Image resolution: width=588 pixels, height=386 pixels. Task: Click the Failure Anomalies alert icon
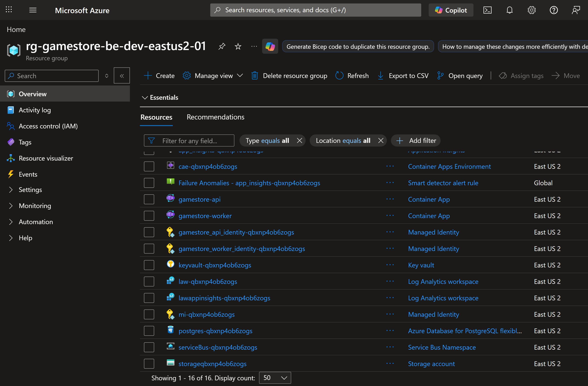[170, 182]
